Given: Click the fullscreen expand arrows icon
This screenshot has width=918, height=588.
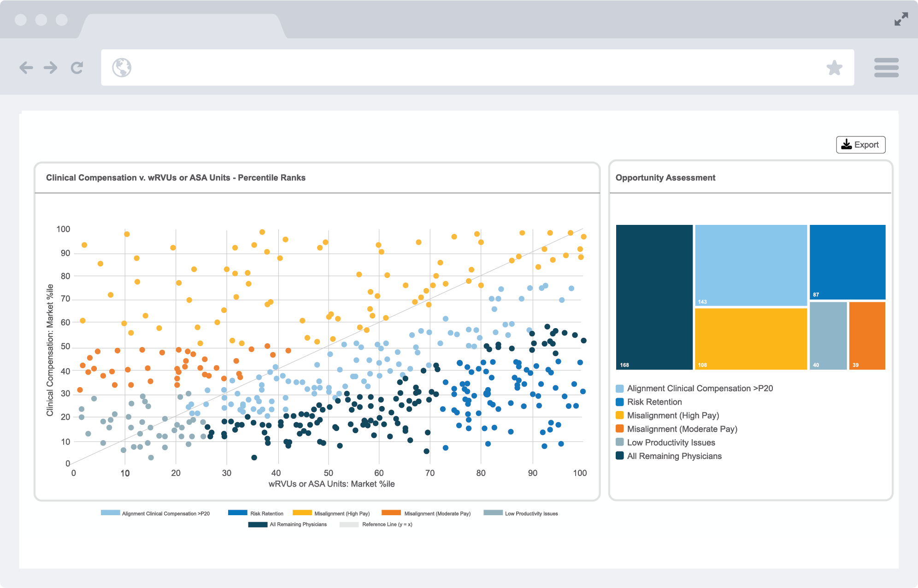Looking at the screenshot, I should pos(901,19).
